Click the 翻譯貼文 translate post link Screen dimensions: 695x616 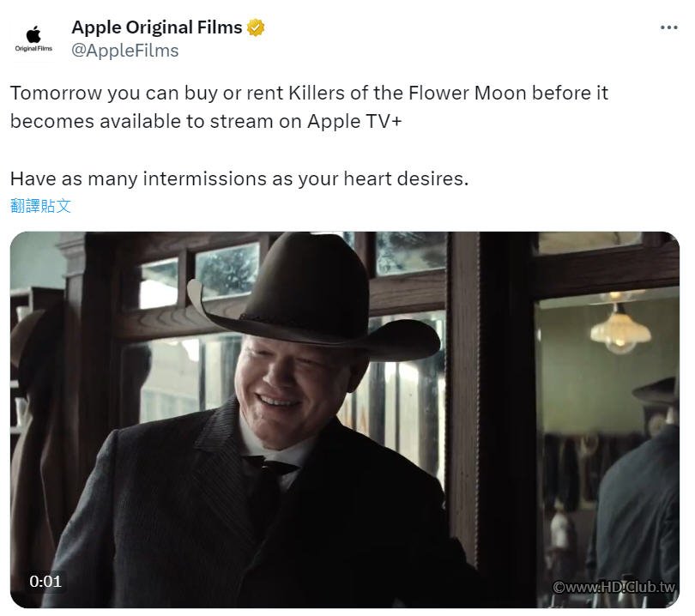click(x=40, y=206)
